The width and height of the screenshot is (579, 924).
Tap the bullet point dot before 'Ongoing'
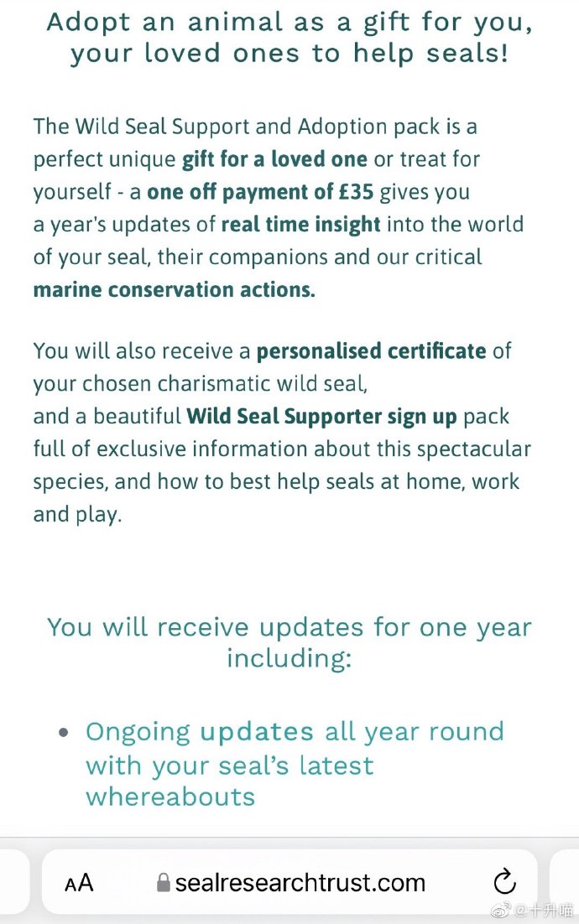coord(65,733)
